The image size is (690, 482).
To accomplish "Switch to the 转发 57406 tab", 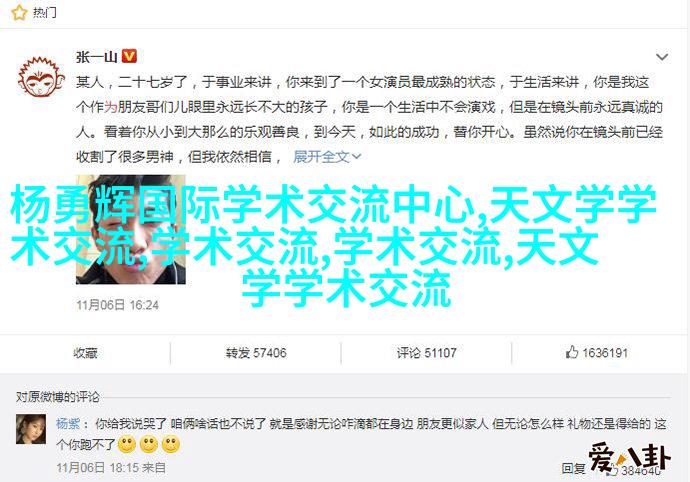I will point(256,353).
